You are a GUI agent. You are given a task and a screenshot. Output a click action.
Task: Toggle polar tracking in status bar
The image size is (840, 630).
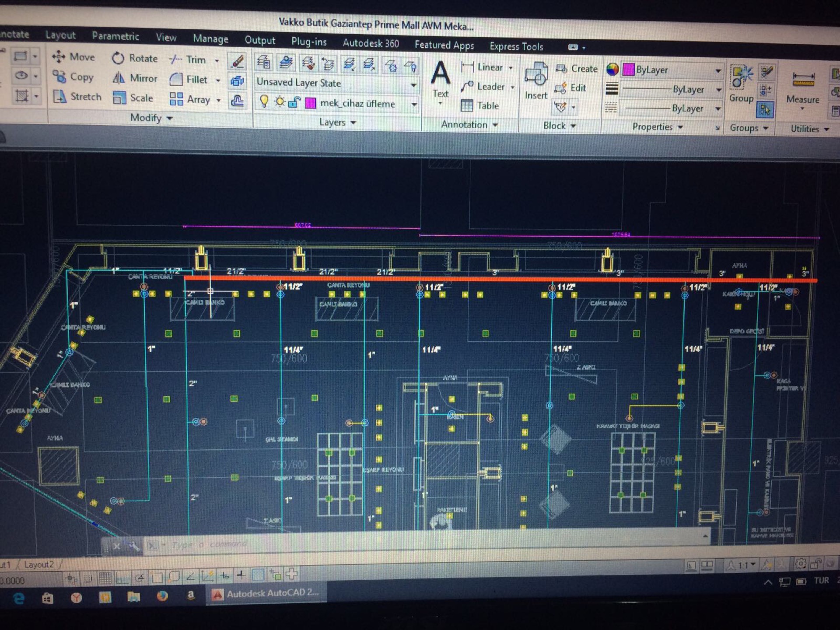[140, 578]
